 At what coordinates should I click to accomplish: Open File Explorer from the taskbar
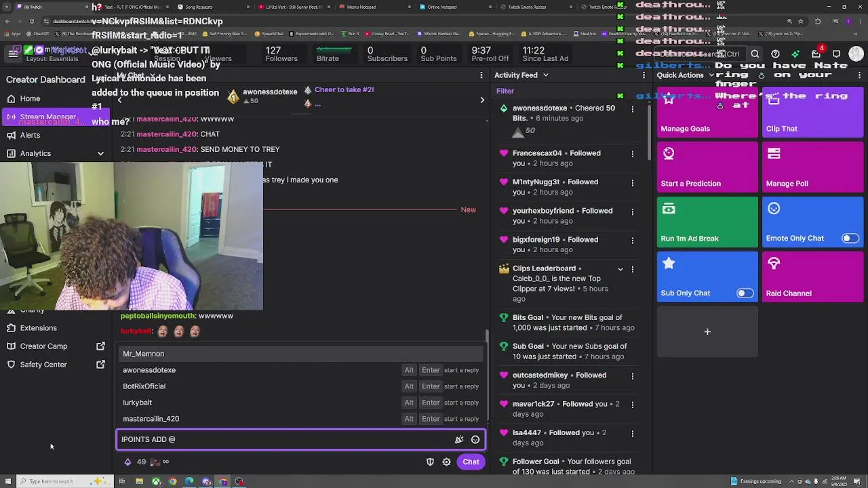[139, 482]
